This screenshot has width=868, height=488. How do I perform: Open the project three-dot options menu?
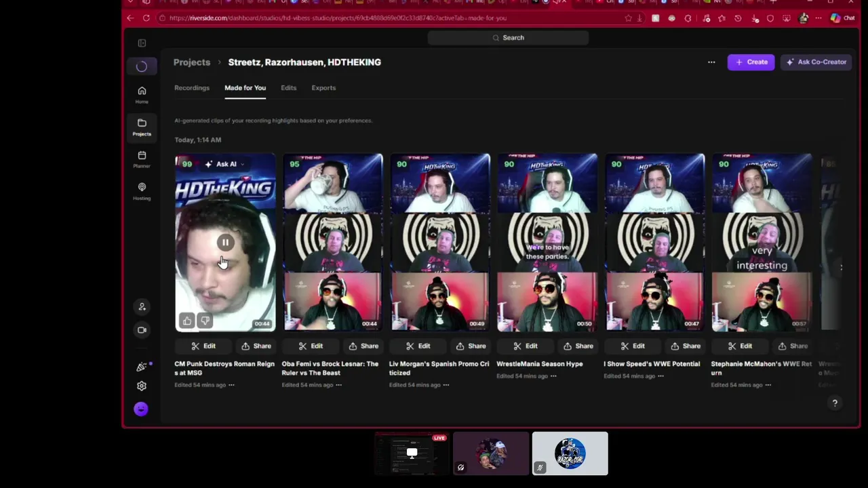click(711, 62)
